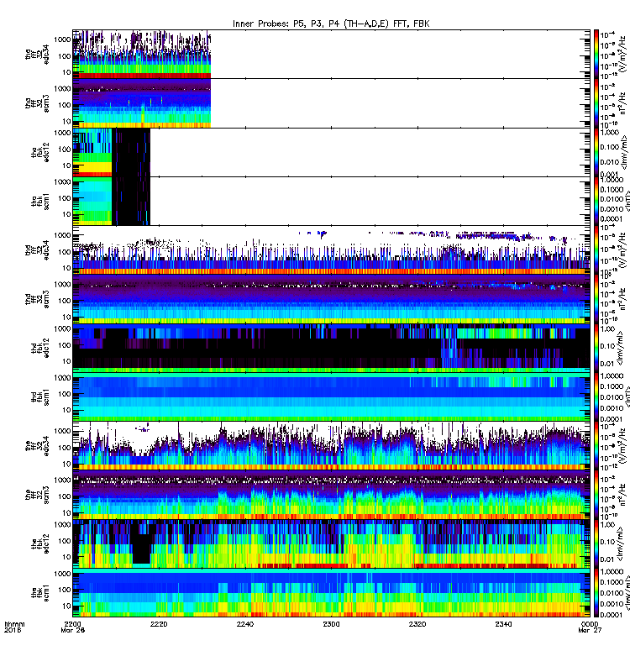Select the "thd fbk edc12" panel label
Viewport: 630px width, 672px height.
[x=40, y=348]
